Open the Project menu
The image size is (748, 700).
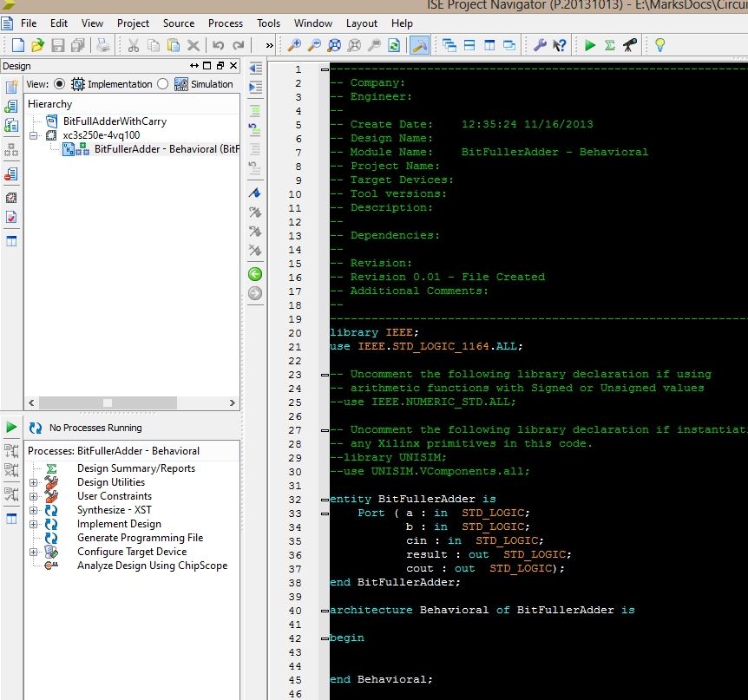[x=133, y=23]
